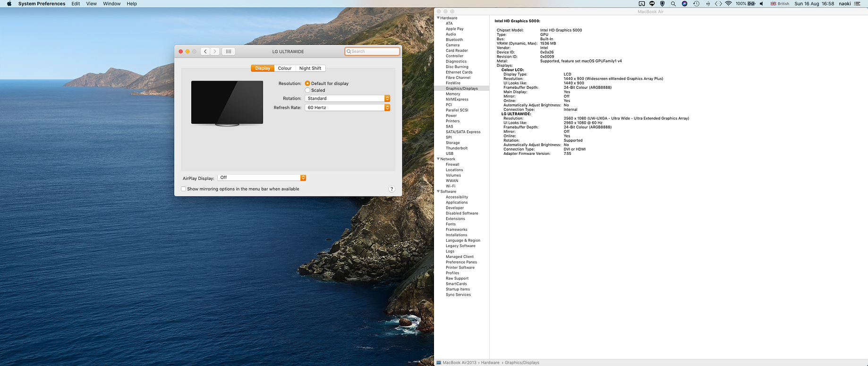The width and height of the screenshot is (868, 366).
Task: Open the View menu
Action: pyautogui.click(x=92, y=3)
